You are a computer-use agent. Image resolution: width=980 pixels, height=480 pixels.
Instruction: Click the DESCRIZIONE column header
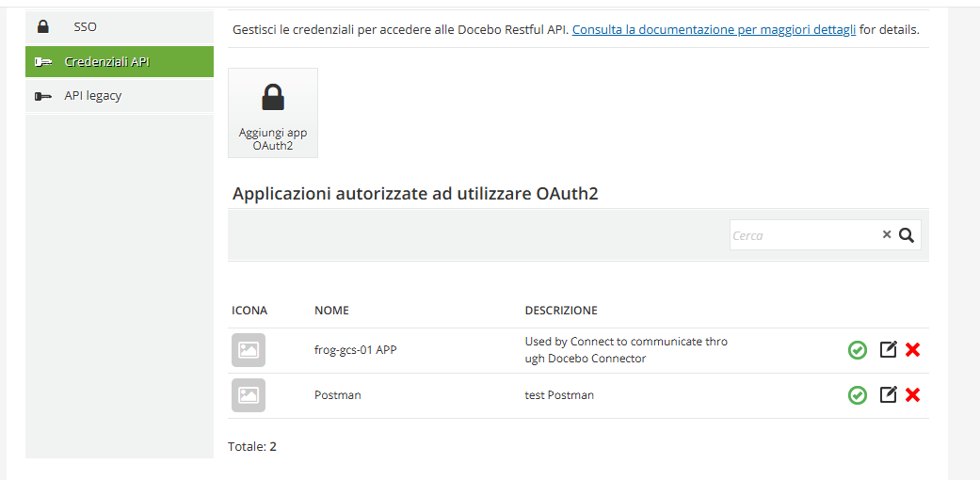[x=561, y=310]
